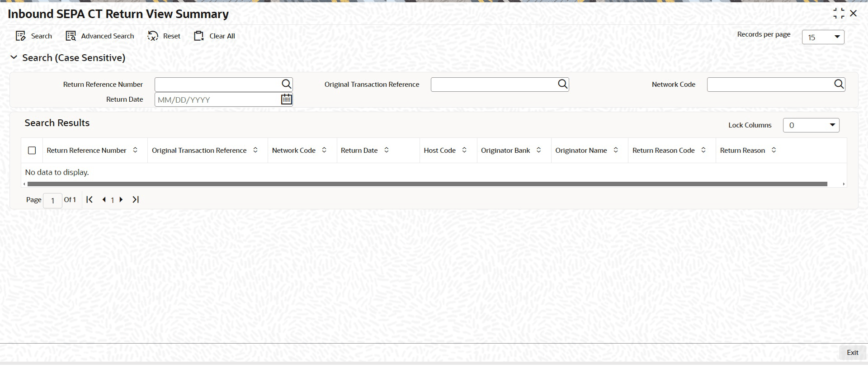
Task: Open lookup for Network Code
Action: pos(839,84)
